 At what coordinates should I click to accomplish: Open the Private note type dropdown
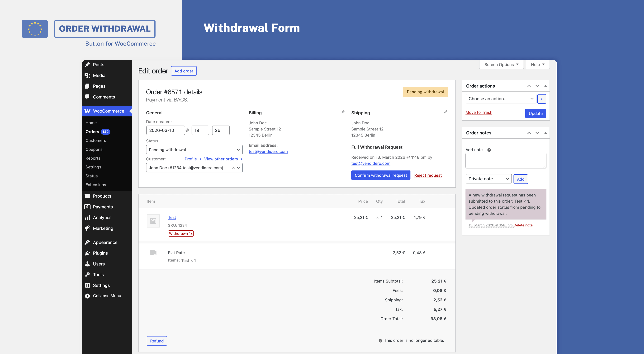pos(488,179)
